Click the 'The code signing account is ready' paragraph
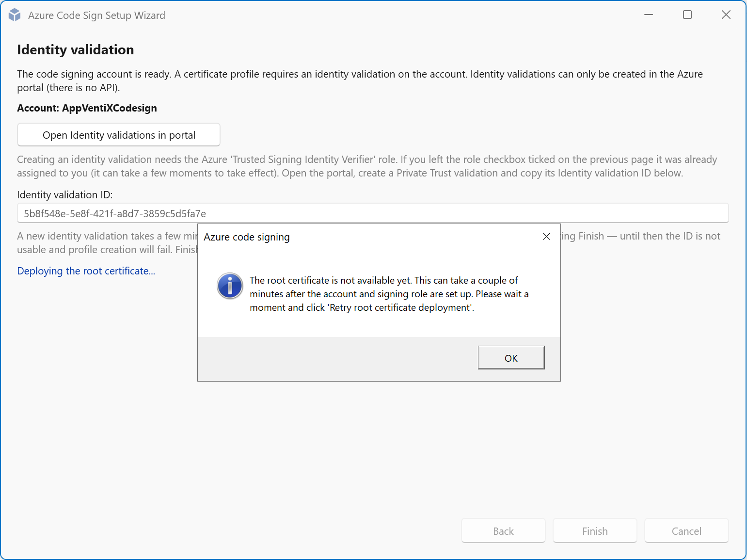747x560 pixels. coord(360,81)
